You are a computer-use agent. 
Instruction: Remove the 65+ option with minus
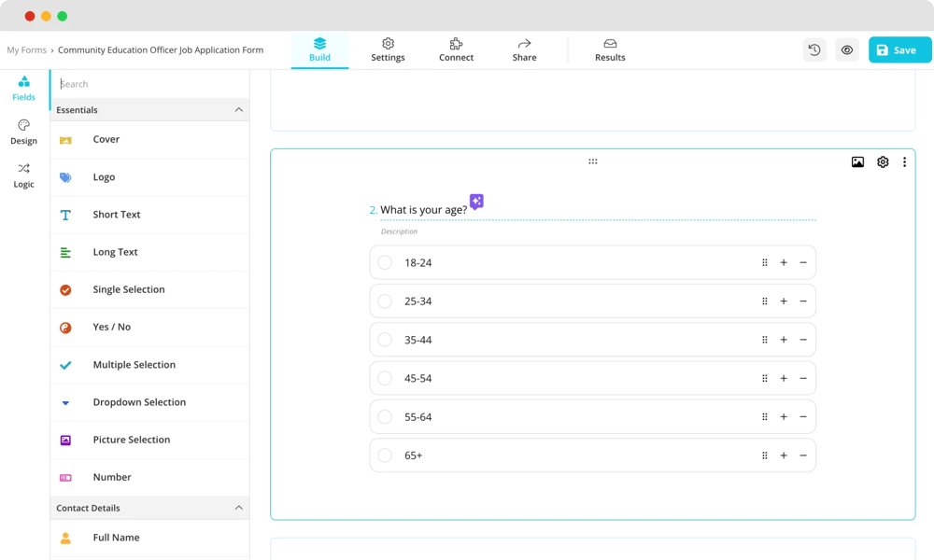pos(803,455)
